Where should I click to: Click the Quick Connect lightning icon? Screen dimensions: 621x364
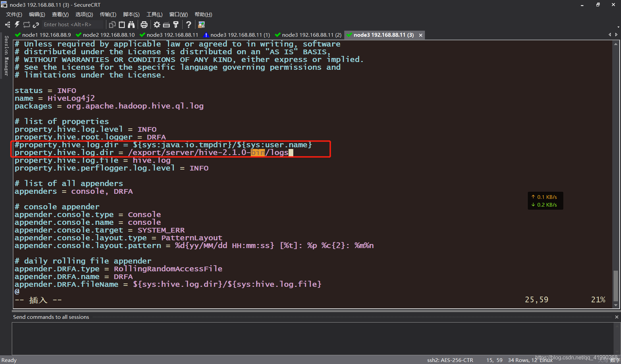(17, 24)
